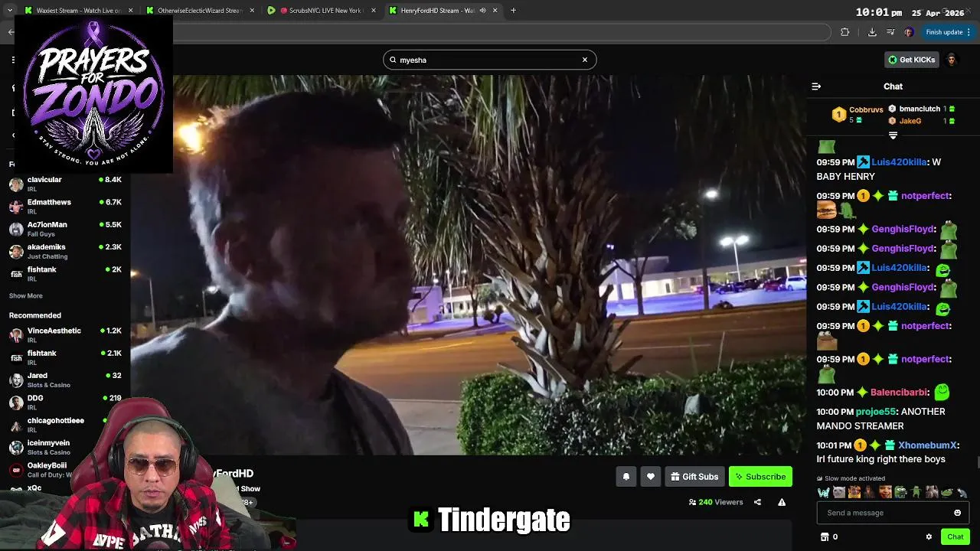This screenshot has width=980, height=551.
Task: Open the KICKs shop icon showing 0
Action: tap(829, 536)
